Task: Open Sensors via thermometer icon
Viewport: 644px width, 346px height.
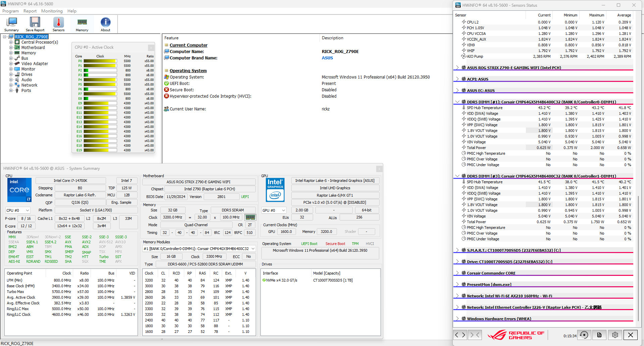Action: click(58, 24)
